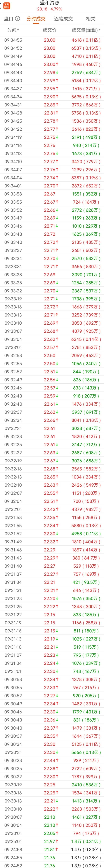The height and width of the screenshot is (868, 104).
Task: Select the 分时成交 tab
Action: pyautogui.click(x=36, y=18)
